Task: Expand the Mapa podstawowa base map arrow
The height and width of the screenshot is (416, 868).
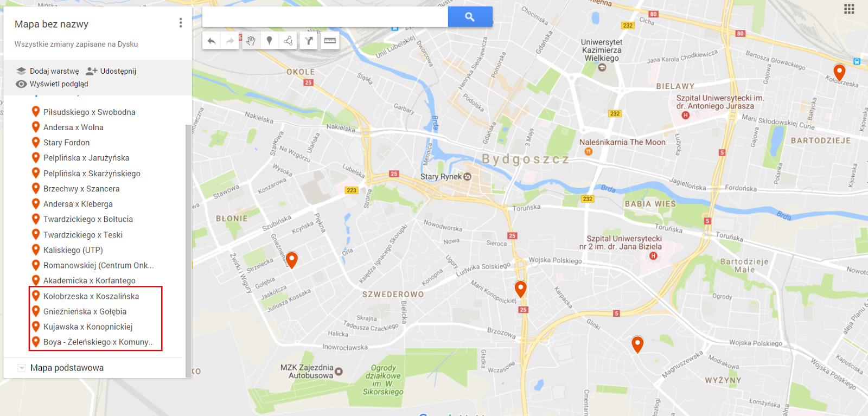Action: (x=22, y=368)
